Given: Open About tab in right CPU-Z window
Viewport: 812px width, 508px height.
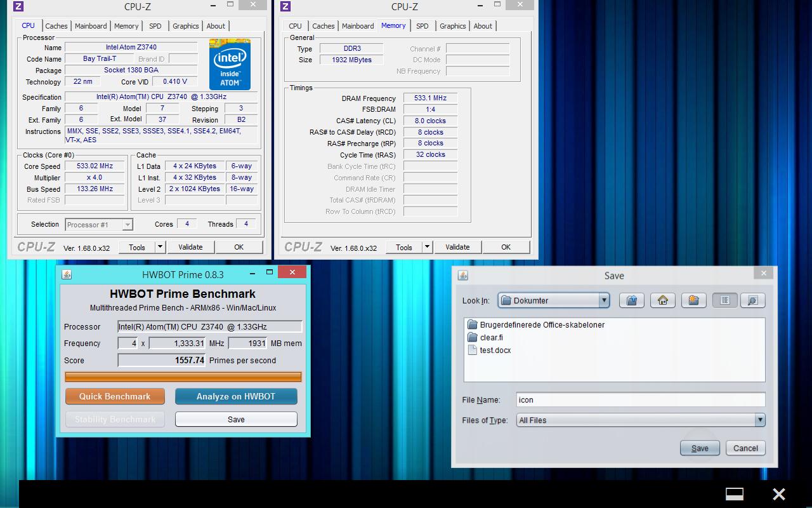Looking at the screenshot, I should tap(483, 26).
